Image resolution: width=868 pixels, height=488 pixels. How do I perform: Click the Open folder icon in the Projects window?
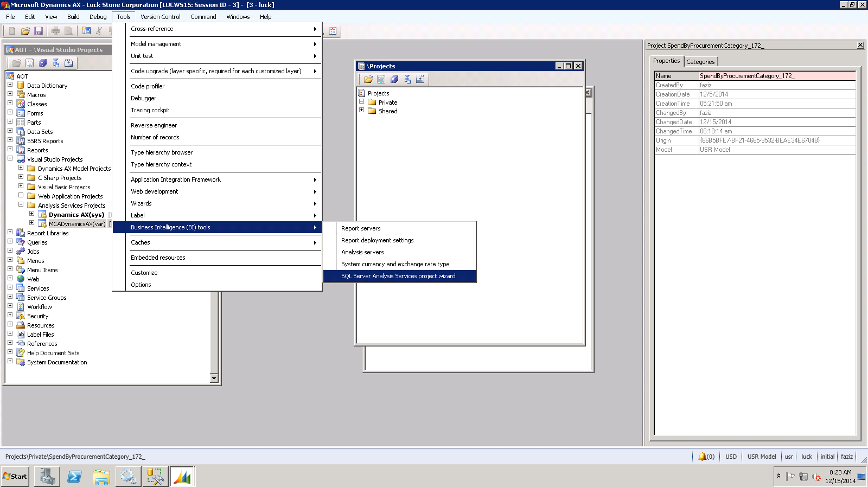[x=368, y=79]
